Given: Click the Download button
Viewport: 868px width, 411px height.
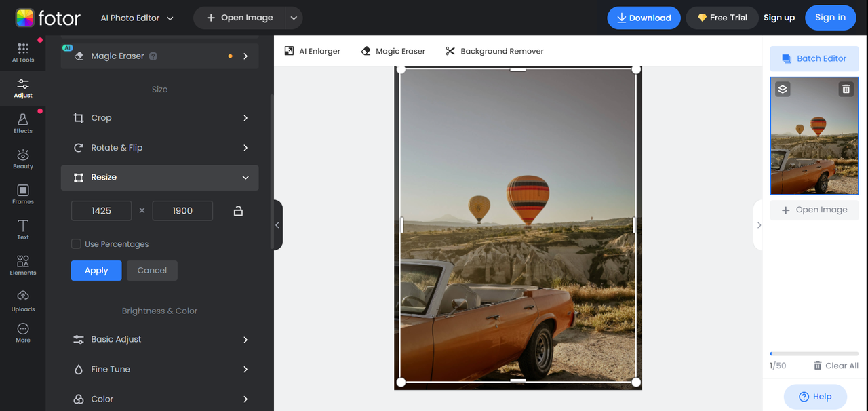Looking at the screenshot, I should pyautogui.click(x=644, y=18).
